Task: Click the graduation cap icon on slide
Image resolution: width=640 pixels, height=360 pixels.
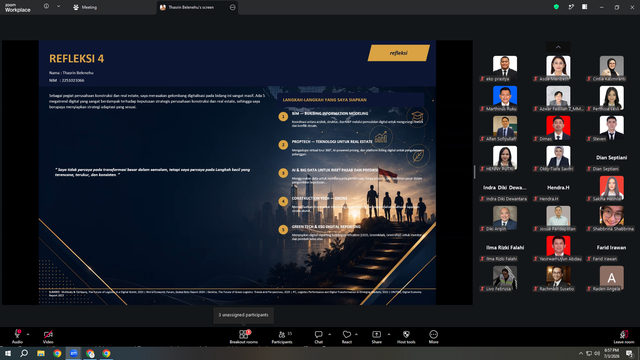Action: 417,117
